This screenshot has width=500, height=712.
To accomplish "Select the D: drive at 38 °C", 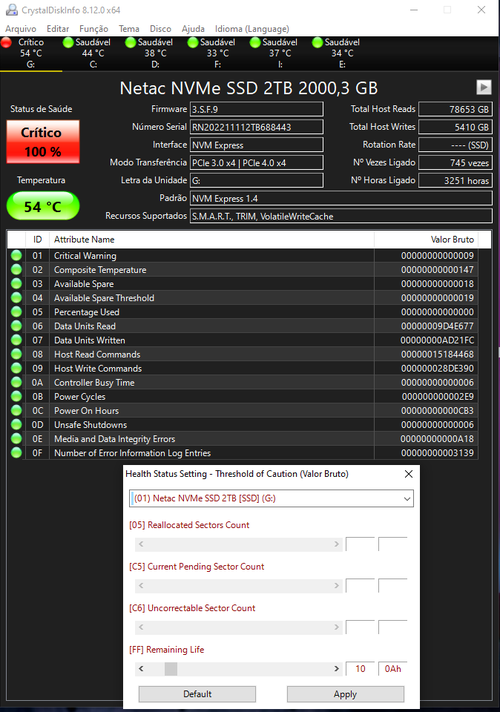I will tap(155, 53).
